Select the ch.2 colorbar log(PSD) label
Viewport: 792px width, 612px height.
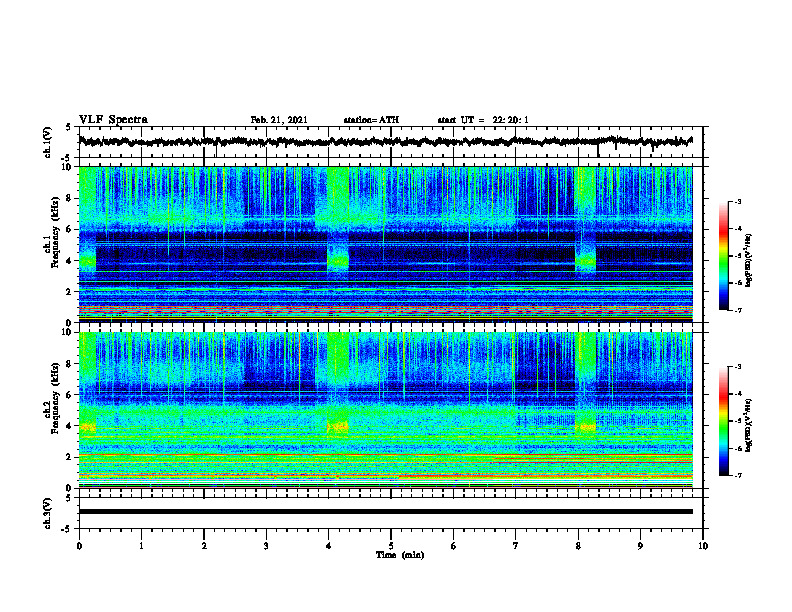pos(748,425)
